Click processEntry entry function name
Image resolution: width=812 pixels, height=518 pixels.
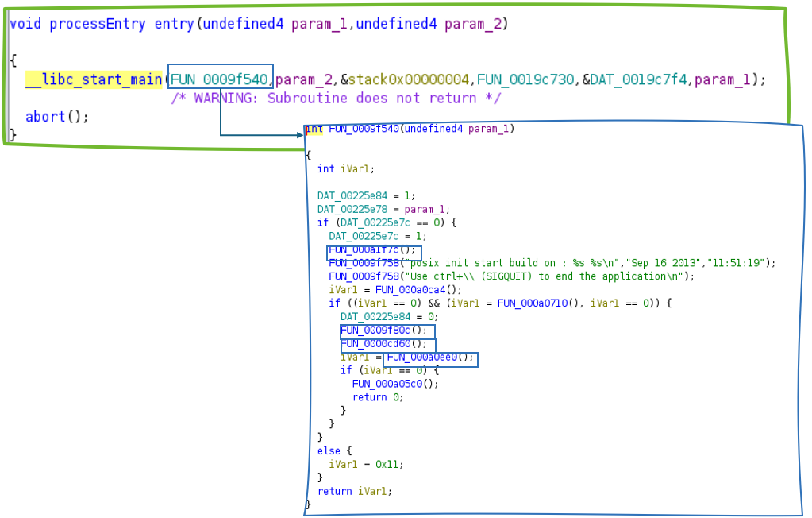click(x=121, y=24)
